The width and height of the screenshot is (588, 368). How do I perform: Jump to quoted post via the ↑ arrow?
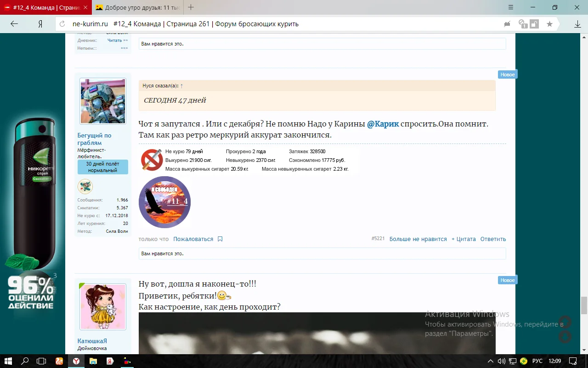(181, 85)
